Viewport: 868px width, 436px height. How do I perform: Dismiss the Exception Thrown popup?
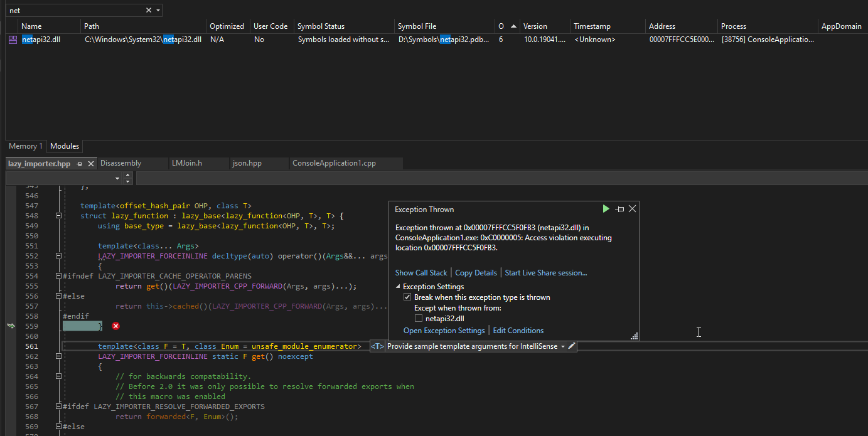point(632,208)
